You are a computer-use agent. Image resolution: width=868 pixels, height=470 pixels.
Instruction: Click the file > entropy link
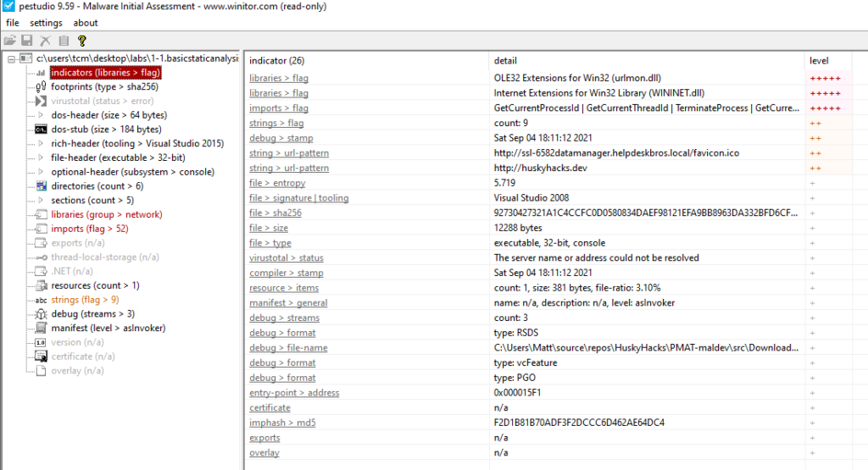pos(277,183)
